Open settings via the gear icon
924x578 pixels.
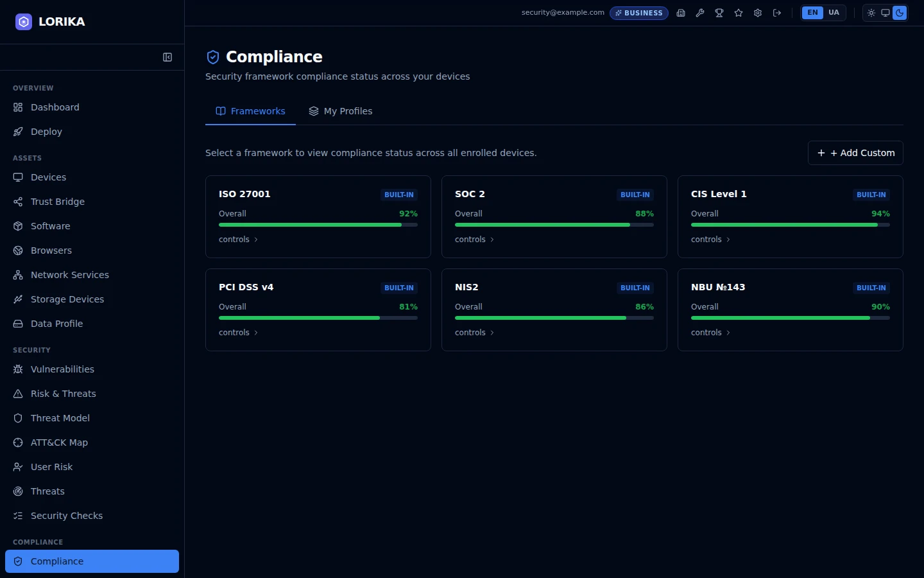[x=758, y=13]
